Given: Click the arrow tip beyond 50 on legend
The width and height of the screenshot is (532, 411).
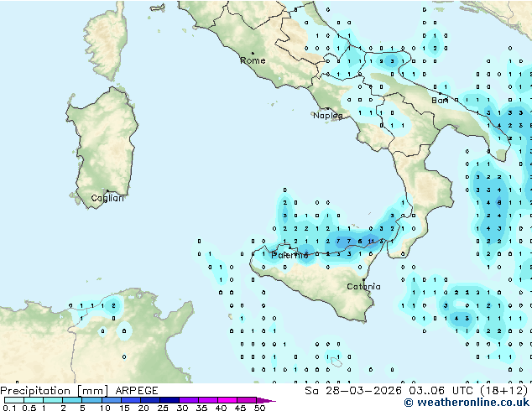Looking at the screenshot, I should tap(266, 400).
